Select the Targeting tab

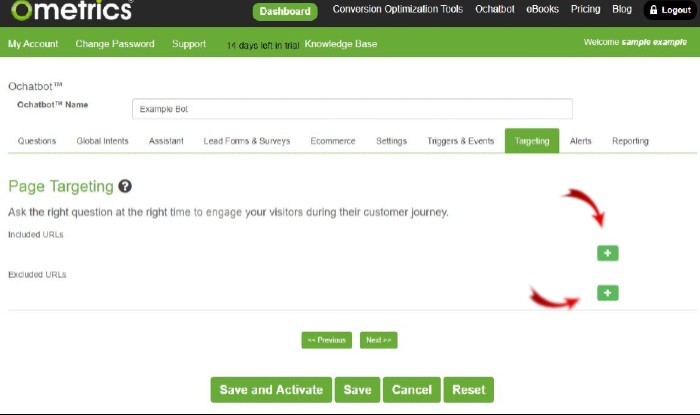[x=532, y=141]
